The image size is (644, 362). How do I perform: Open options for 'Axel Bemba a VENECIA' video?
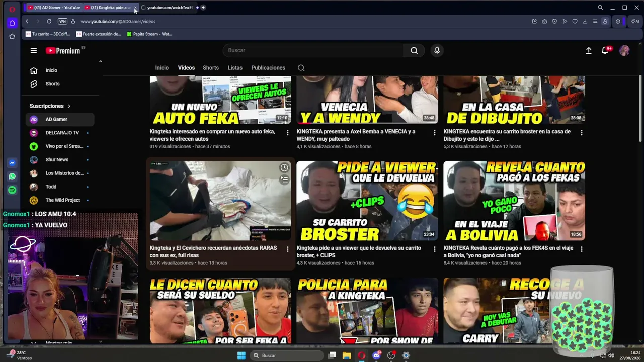tap(435, 133)
